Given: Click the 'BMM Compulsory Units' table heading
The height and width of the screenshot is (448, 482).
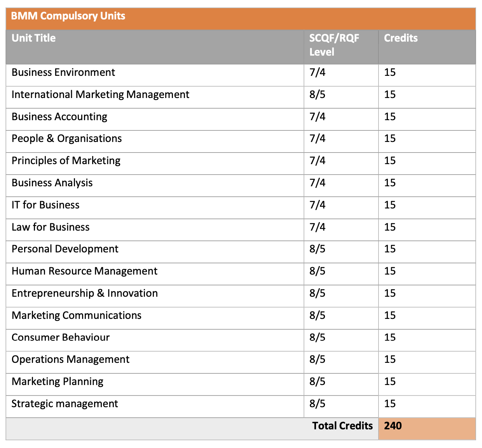Looking at the screenshot, I should (68, 16).
